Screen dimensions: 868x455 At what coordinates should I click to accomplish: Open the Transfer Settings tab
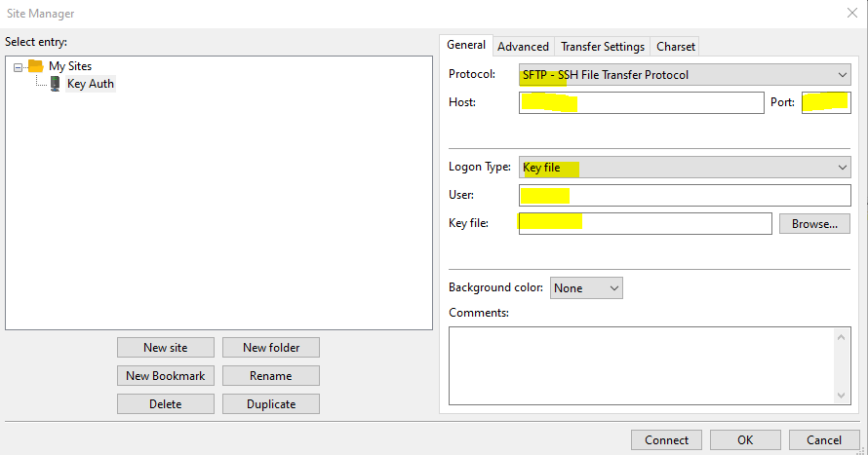click(x=602, y=46)
